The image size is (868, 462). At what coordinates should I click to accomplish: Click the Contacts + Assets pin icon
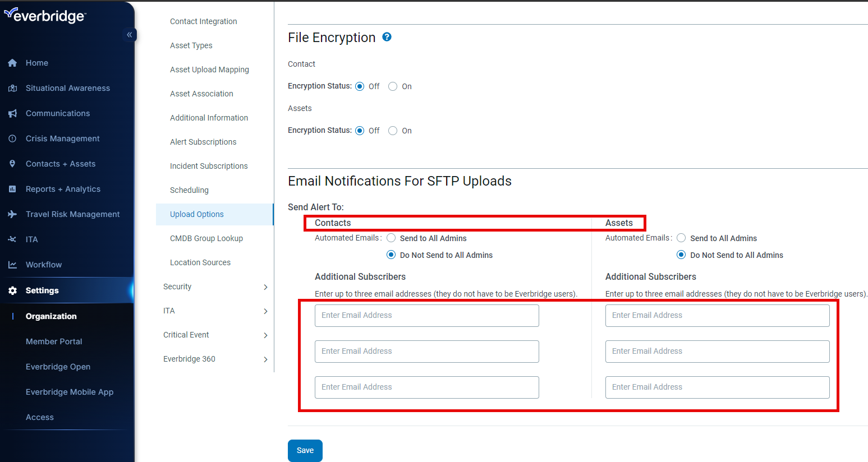(12, 164)
